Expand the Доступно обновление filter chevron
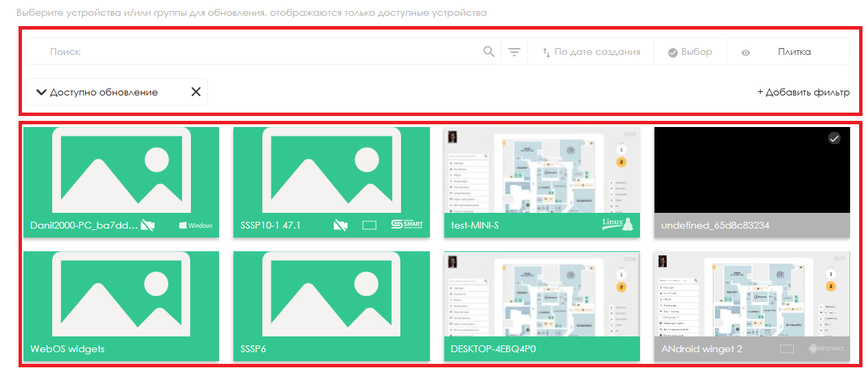Screen dimensions: 868x368 pos(41,92)
